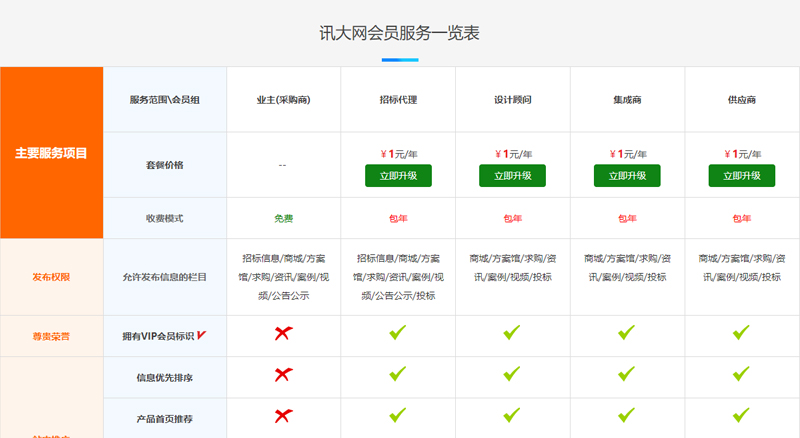The height and width of the screenshot is (438, 800).
Task: Click 供应商 publish columns text
Action: [742, 267]
